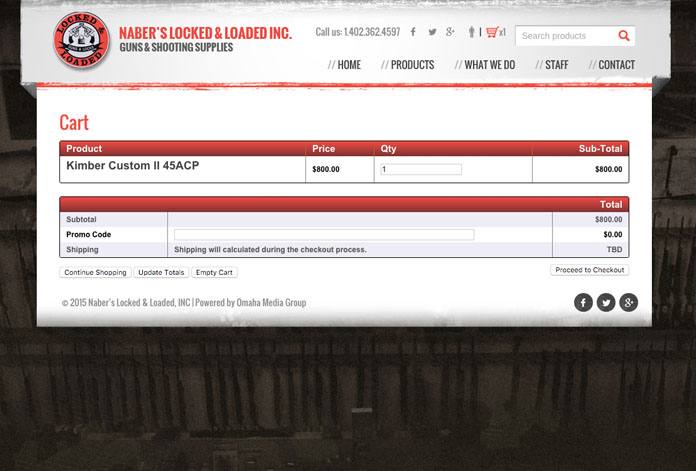Click the Continue Shopping button
Screen dimensions: 696x471
point(95,272)
